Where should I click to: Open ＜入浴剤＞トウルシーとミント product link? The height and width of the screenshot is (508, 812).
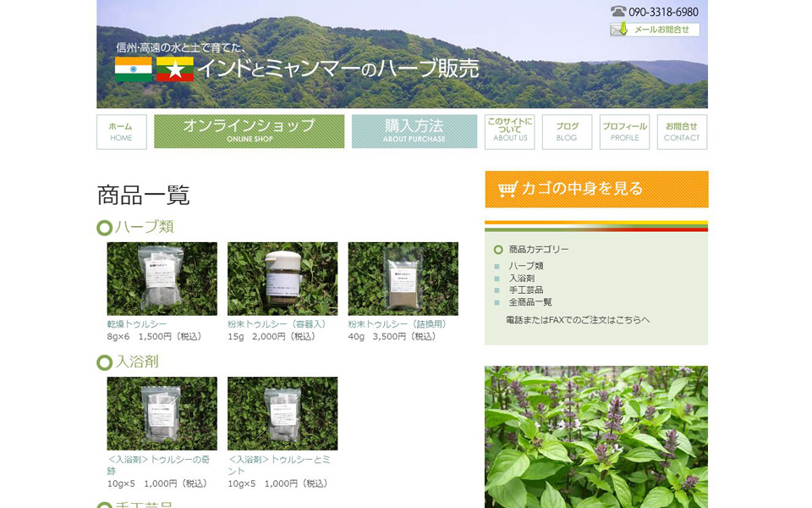(279, 465)
